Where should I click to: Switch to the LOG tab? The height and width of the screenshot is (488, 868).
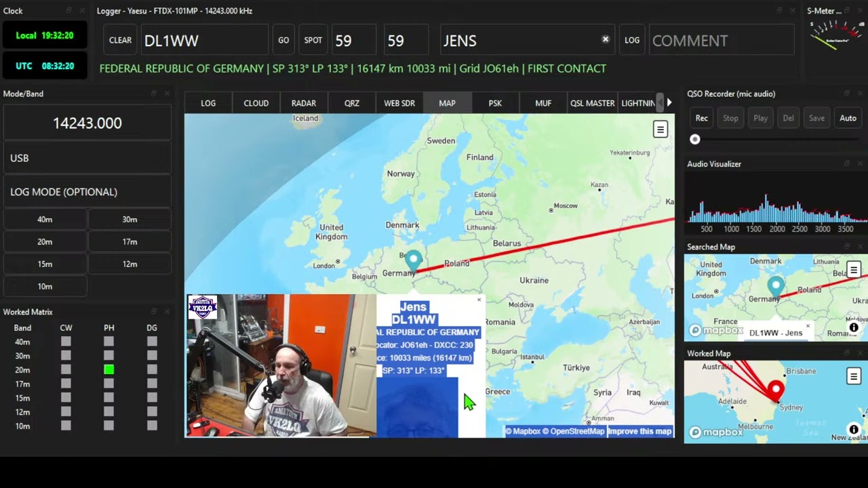click(x=208, y=103)
